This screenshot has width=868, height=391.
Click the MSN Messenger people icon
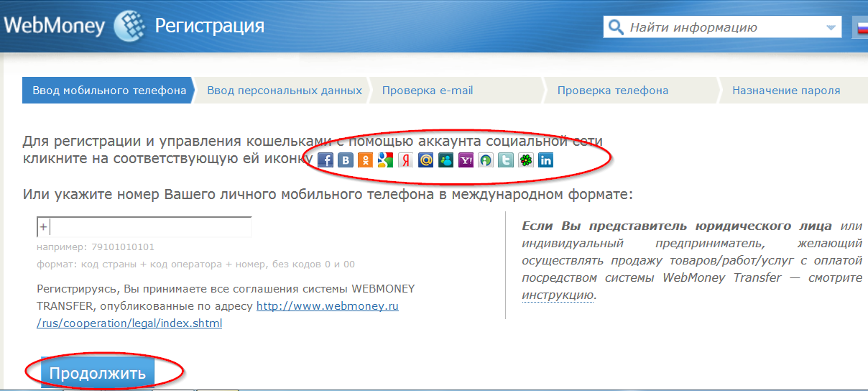445,160
